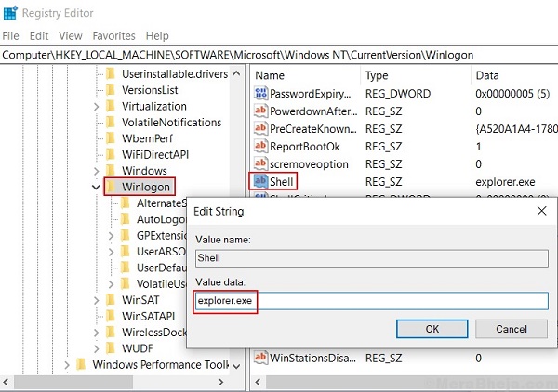Click Cancel in Edit String dialog
This screenshot has height=392, width=558.
511,329
